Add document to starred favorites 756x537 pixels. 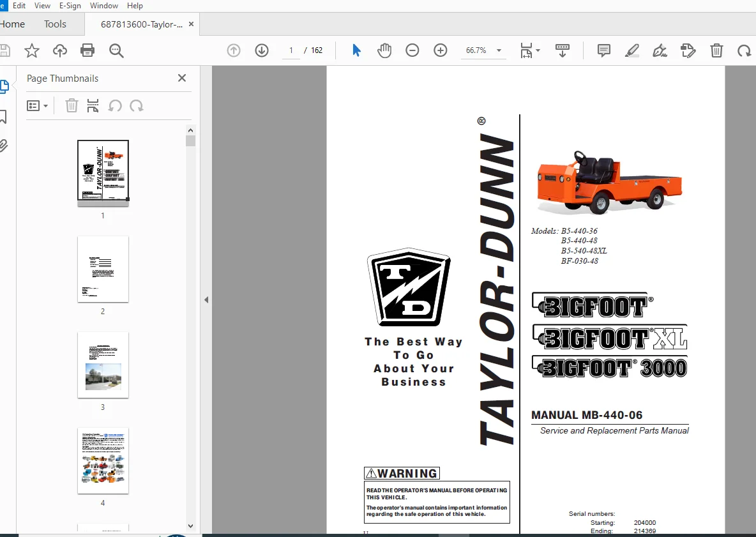click(x=32, y=50)
